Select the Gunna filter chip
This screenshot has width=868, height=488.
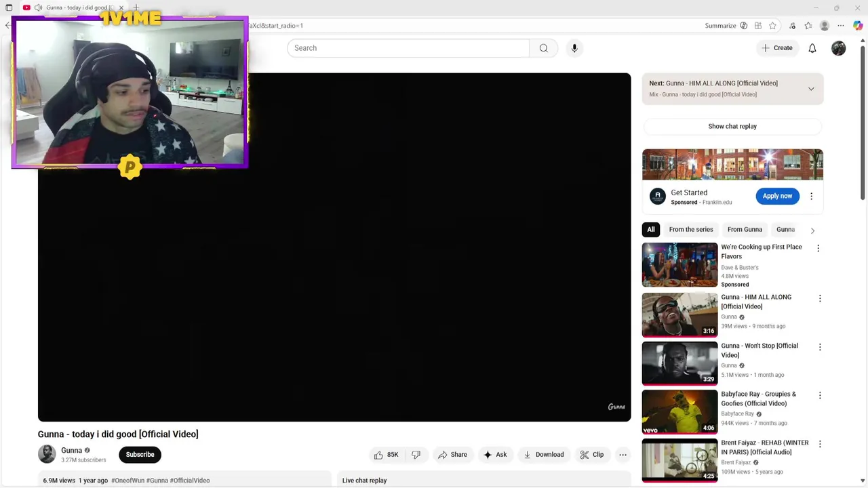coord(785,230)
